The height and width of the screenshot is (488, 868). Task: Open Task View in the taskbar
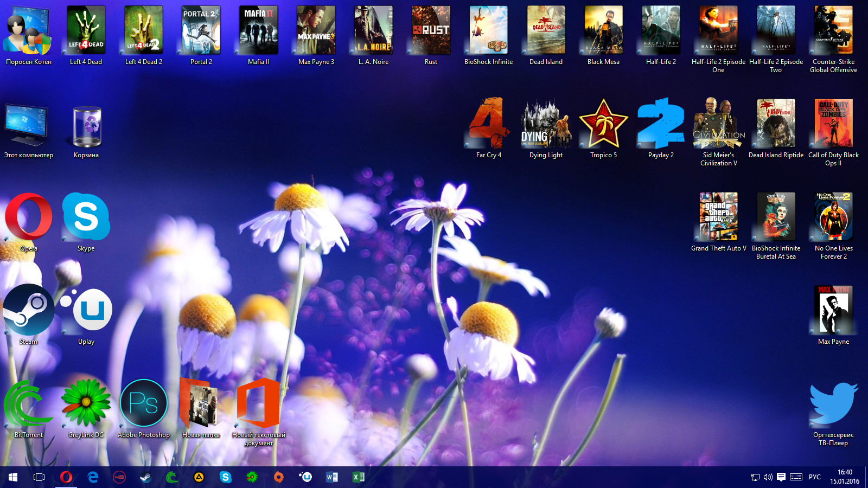click(x=39, y=477)
